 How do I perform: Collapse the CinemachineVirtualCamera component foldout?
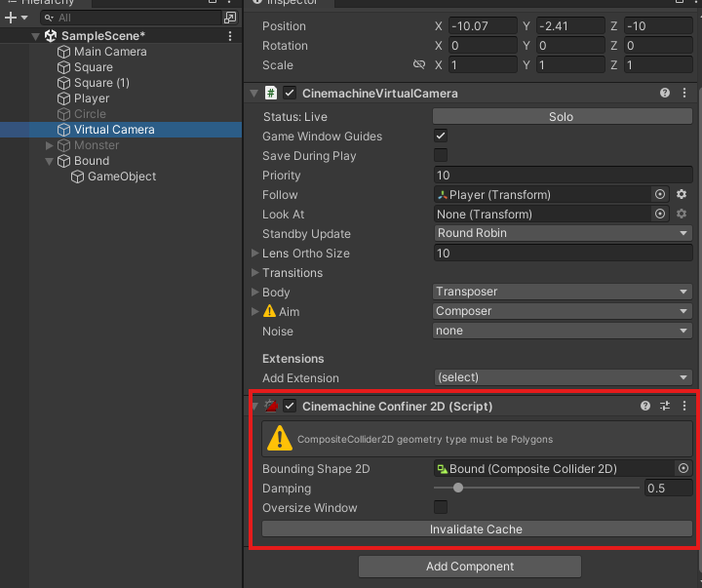click(x=253, y=94)
